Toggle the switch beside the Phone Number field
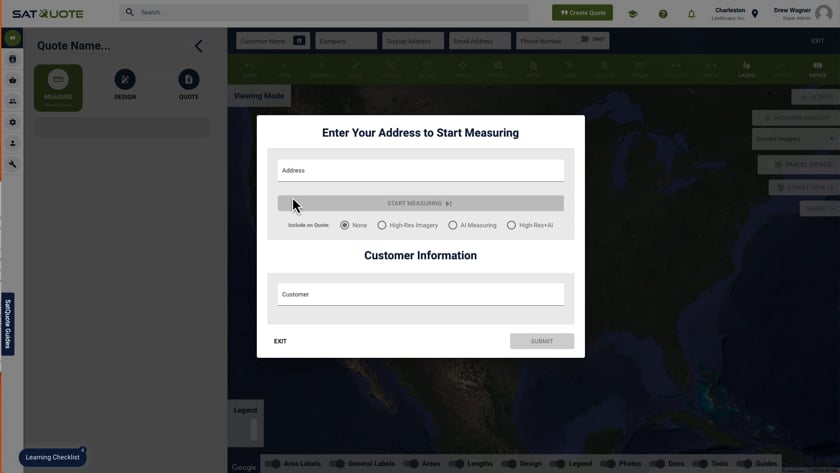This screenshot has height=473, width=840. click(584, 39)
